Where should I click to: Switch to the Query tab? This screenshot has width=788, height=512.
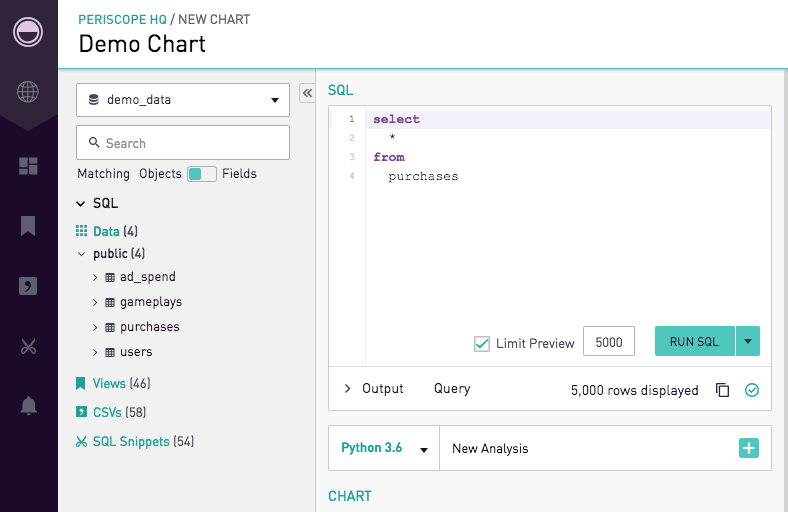click(452, 389)
